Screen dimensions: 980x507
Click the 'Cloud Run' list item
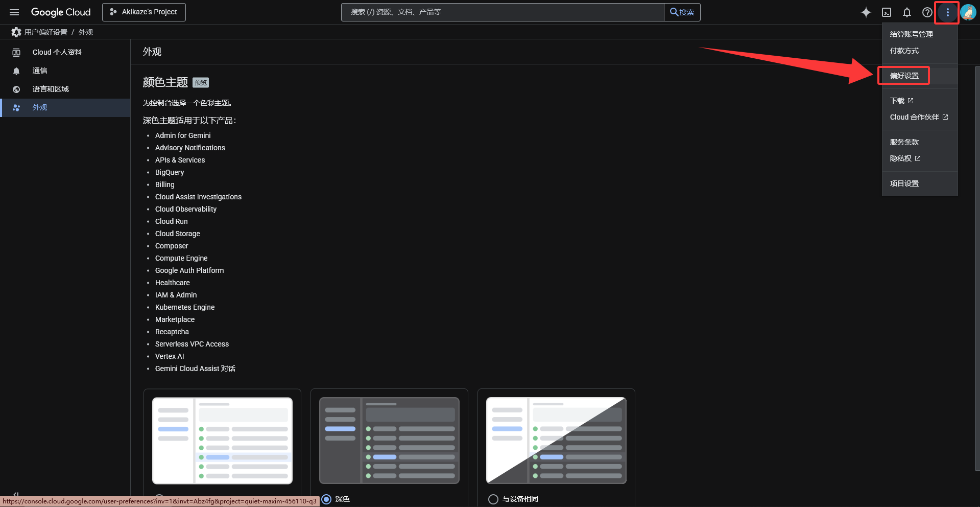pyautogui.click(x=172, y=221)
